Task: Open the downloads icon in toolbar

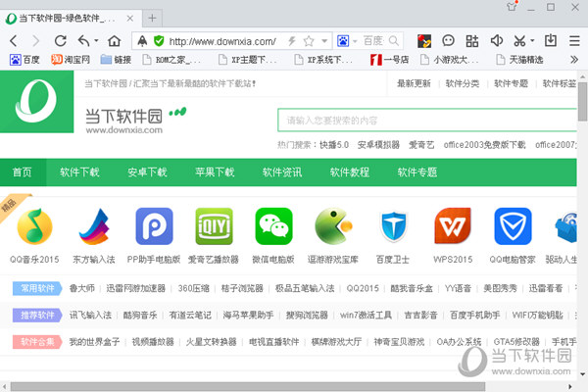Action: pyautogui.click(x=551, y=40)
